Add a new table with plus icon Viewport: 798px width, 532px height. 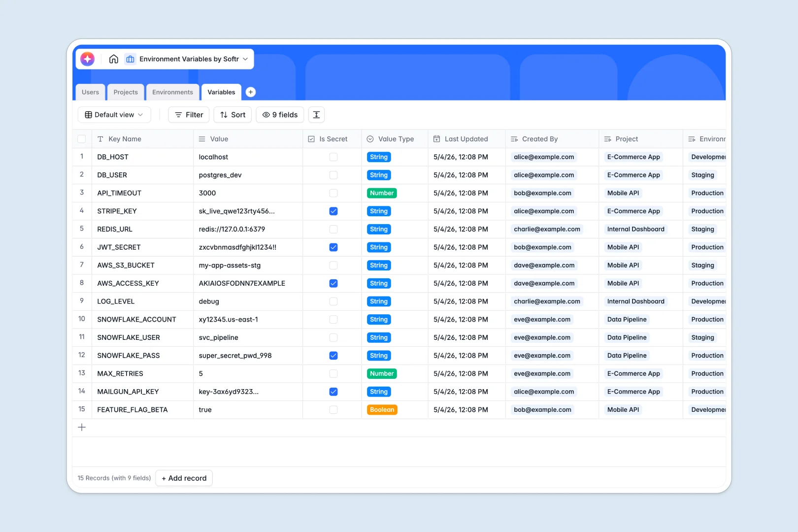point(251,92)
